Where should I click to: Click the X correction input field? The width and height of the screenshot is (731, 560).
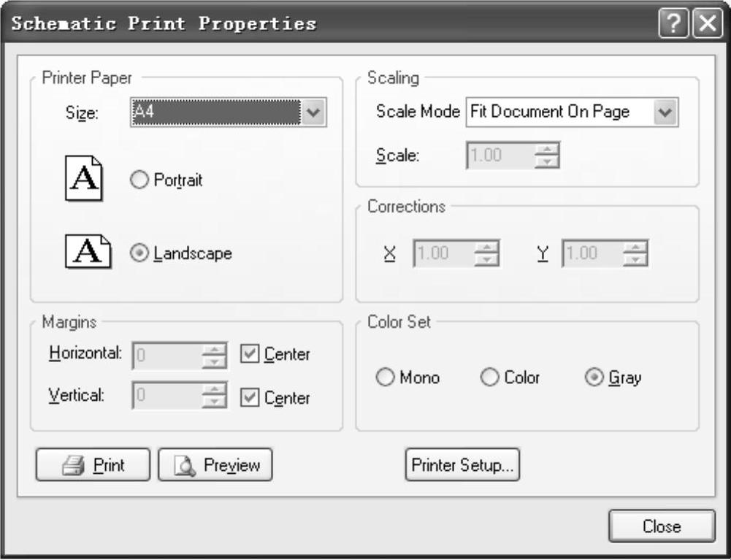pos(443,253)
